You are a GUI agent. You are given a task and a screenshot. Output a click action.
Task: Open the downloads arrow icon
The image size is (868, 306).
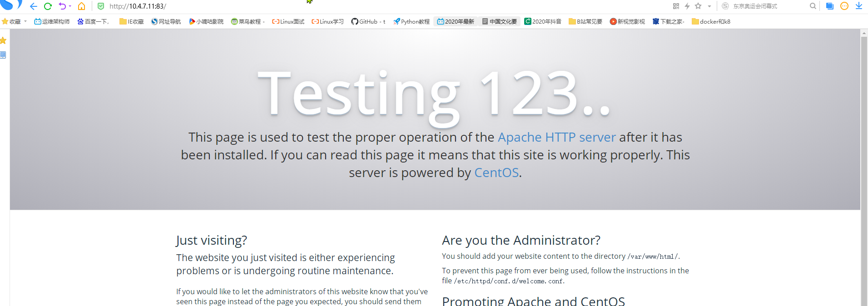click(859, 6)
